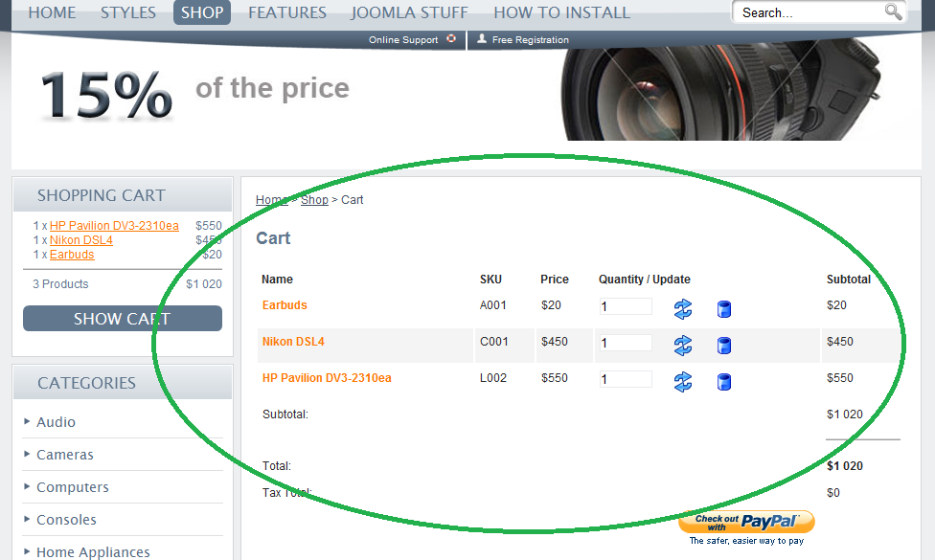Click the HP Pavilion quantity field
Screen dimensions: 935x560
tap(626, 379)
